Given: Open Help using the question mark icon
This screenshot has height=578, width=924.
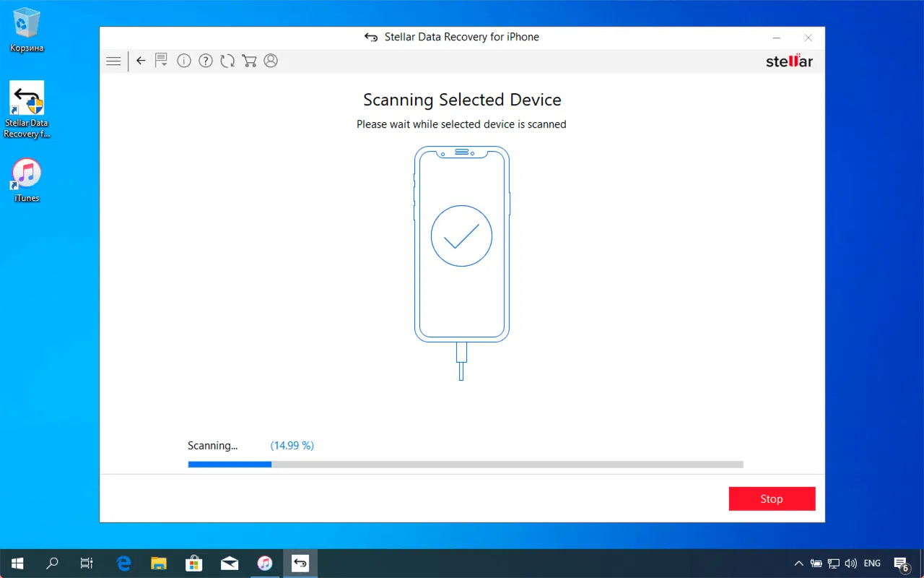Looking at the screenshot, I should point(206,61).
